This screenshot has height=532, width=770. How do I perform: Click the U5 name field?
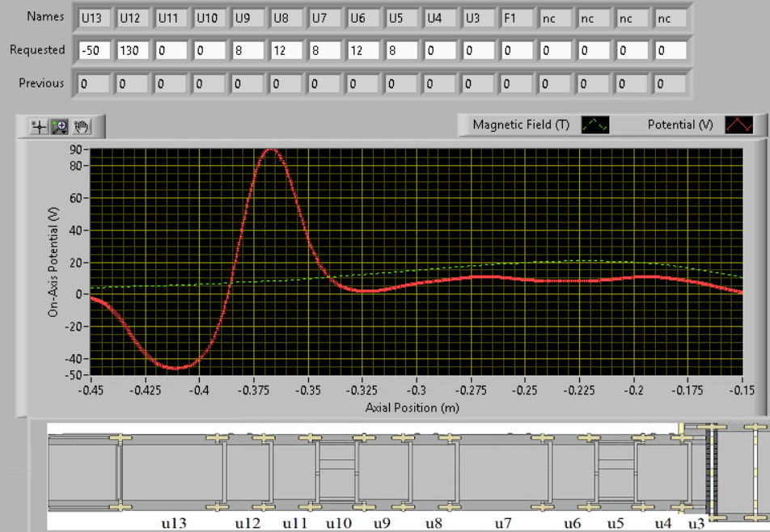[401, 18]
